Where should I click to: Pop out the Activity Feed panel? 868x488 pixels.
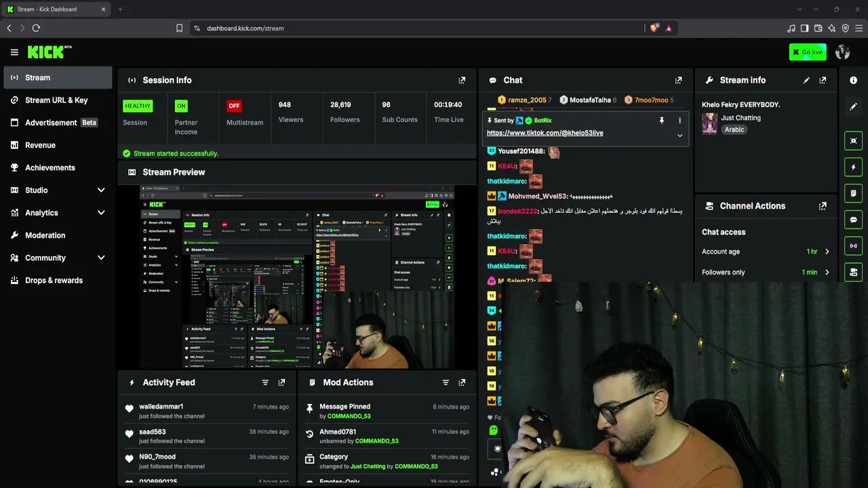pyautogui.click(x=281, y=382)
